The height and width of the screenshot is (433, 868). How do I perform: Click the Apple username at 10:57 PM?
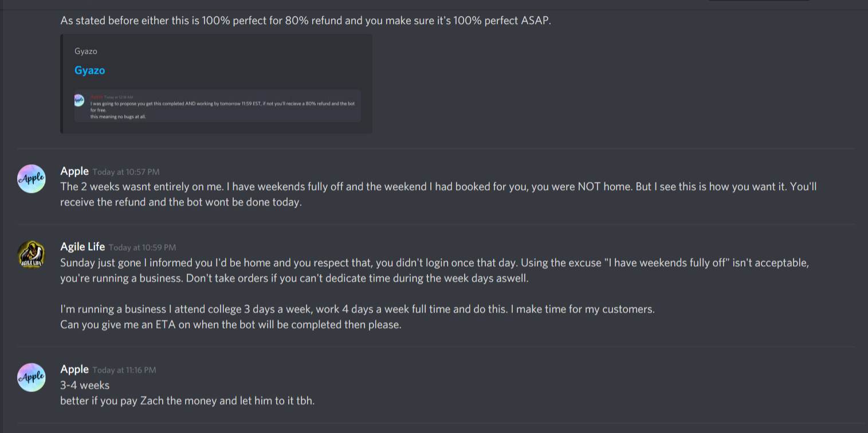point(74,171)
